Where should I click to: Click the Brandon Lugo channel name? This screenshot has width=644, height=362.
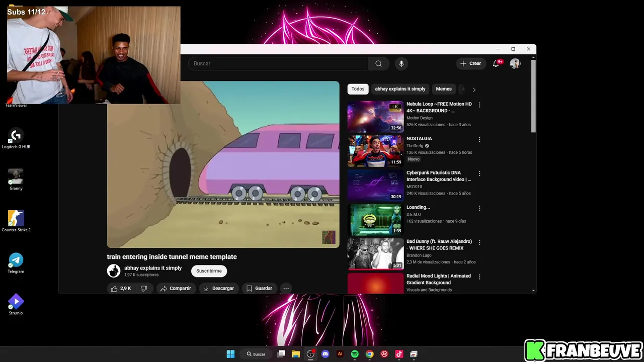tap(419, 255)
